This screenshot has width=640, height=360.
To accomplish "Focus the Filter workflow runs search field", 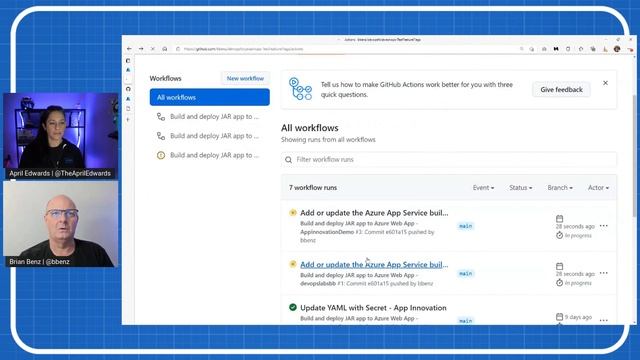I will click(449, 160).
